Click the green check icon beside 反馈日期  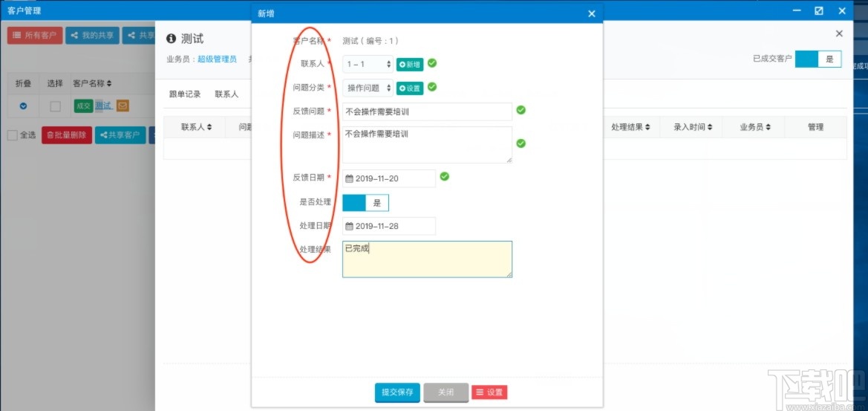coord(445,177)
